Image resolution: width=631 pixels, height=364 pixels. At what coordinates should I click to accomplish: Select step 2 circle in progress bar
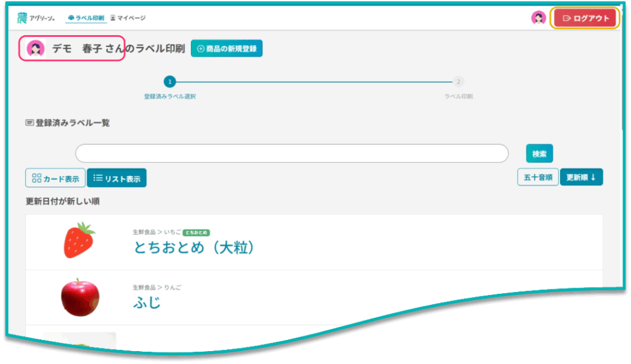pos(458,81)
